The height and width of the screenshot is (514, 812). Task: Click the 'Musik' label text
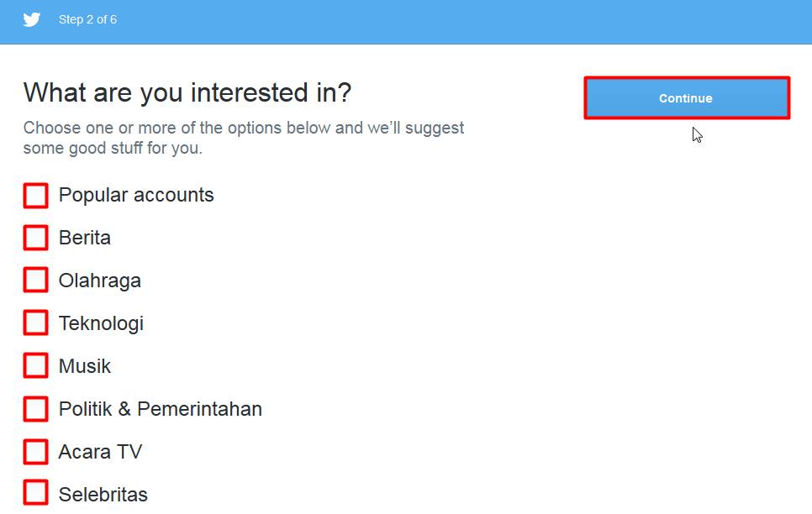pyautogui.click(x=85, y=366)
